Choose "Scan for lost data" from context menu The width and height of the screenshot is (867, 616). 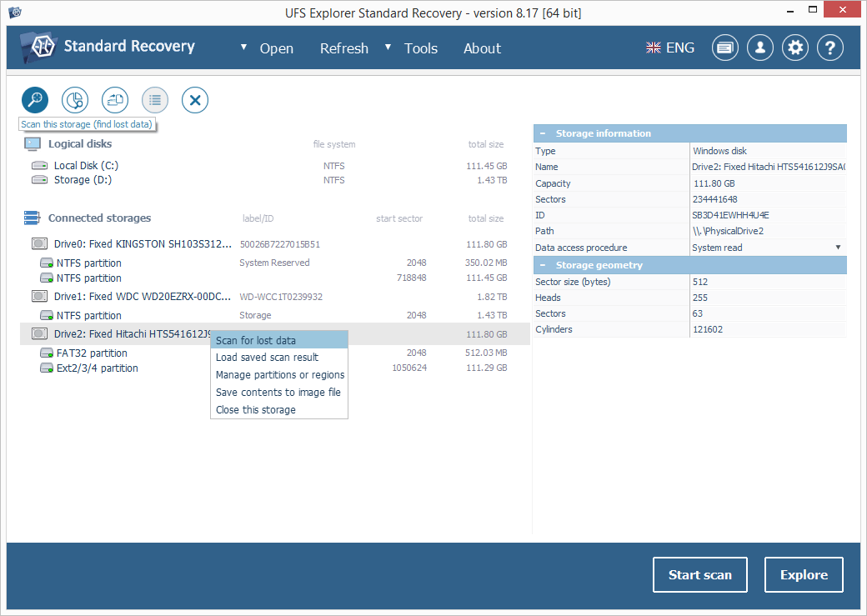point(256,340)
